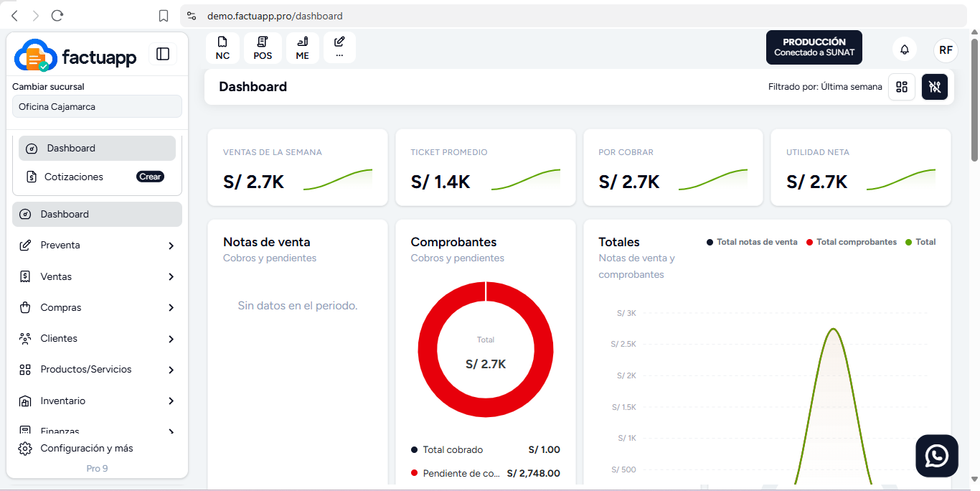
Task: Toggle Total notas de venta legend item
Action: point(752,242)
